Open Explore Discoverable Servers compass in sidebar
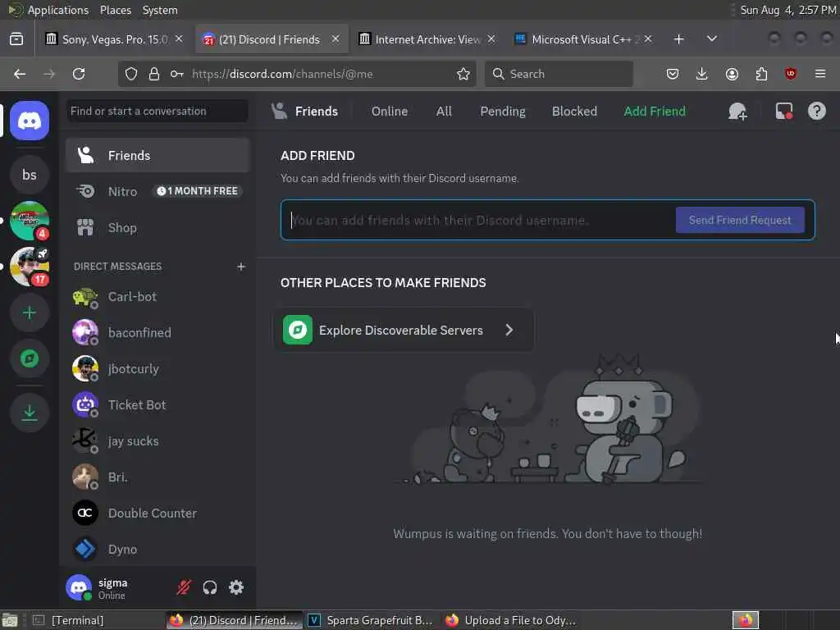 (x=30, y=358)
